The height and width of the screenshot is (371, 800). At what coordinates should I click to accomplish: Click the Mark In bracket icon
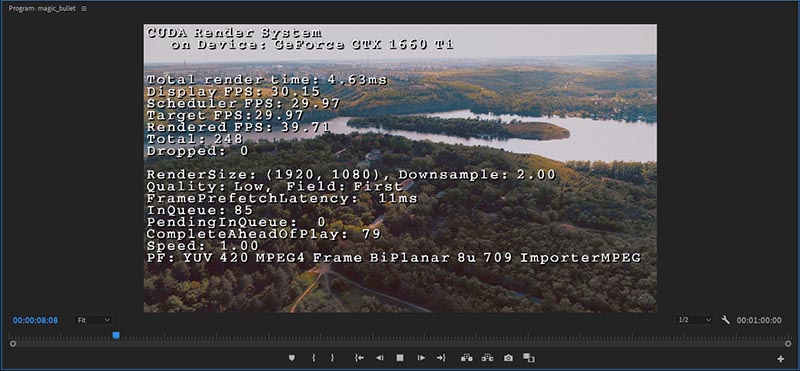click(313, 358)
